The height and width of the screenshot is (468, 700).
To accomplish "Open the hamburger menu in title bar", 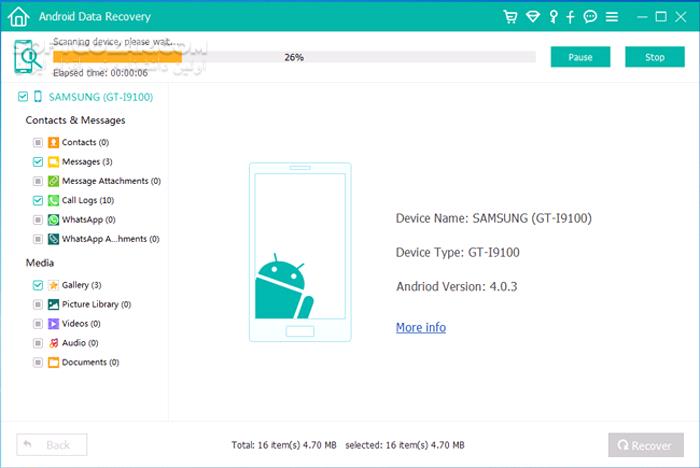I will [x=612, y=17].
